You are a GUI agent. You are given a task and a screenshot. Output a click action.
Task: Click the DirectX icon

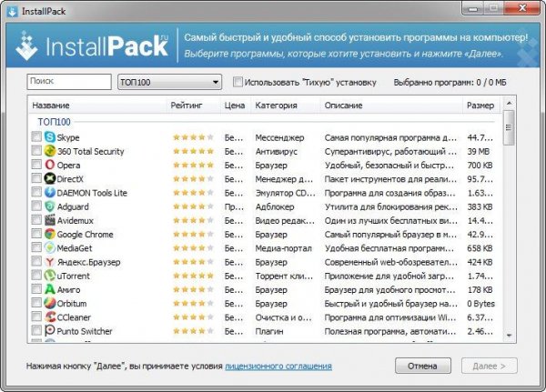pos(50,178)
